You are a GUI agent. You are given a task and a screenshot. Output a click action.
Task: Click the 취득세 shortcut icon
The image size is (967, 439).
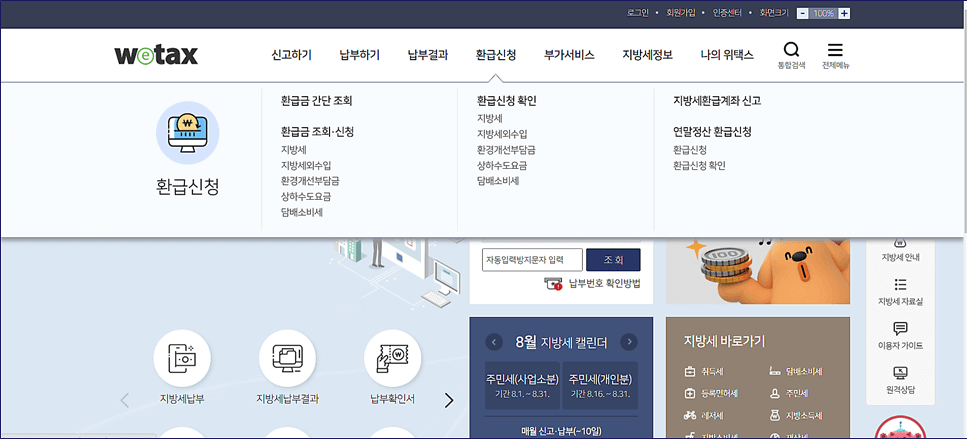[x=689, y=372]
